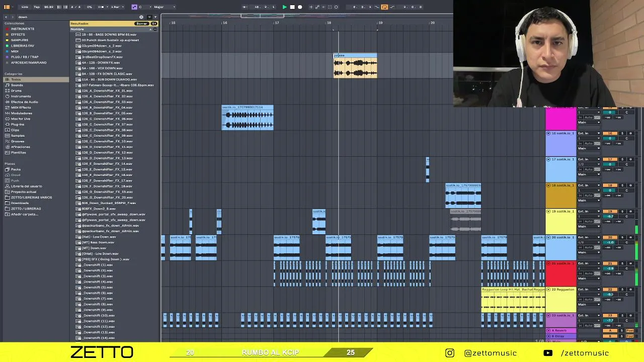
Task: Click the Borrar button
Action: tap(142, 24)
